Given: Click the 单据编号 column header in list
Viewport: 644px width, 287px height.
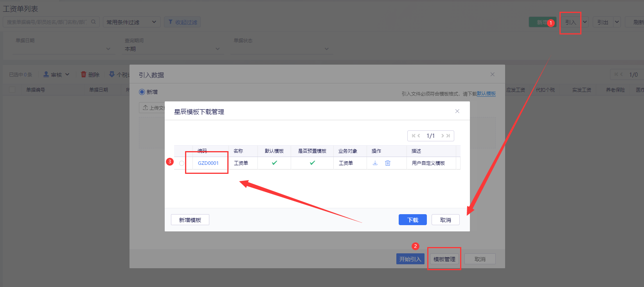Looking at the screenshot, I should click(x=36, y=90).
